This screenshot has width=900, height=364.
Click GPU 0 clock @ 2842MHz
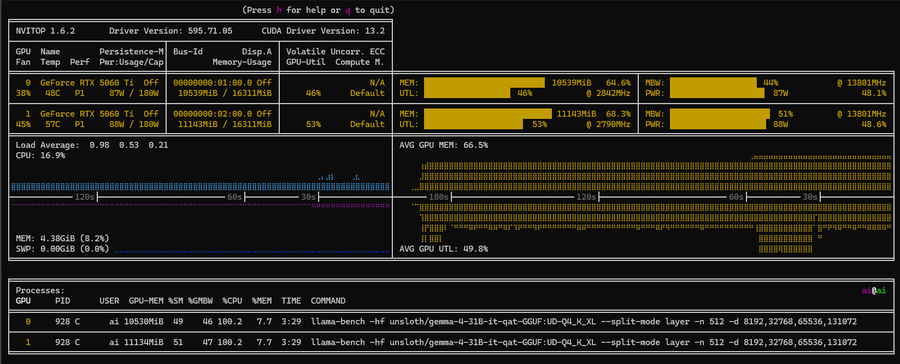[x=608, y=92]
